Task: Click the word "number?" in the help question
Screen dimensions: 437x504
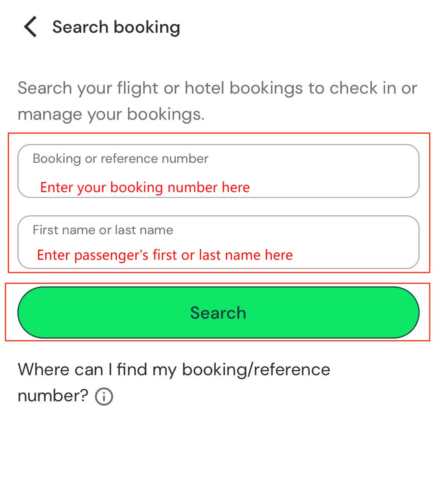Action: (53, 396)
